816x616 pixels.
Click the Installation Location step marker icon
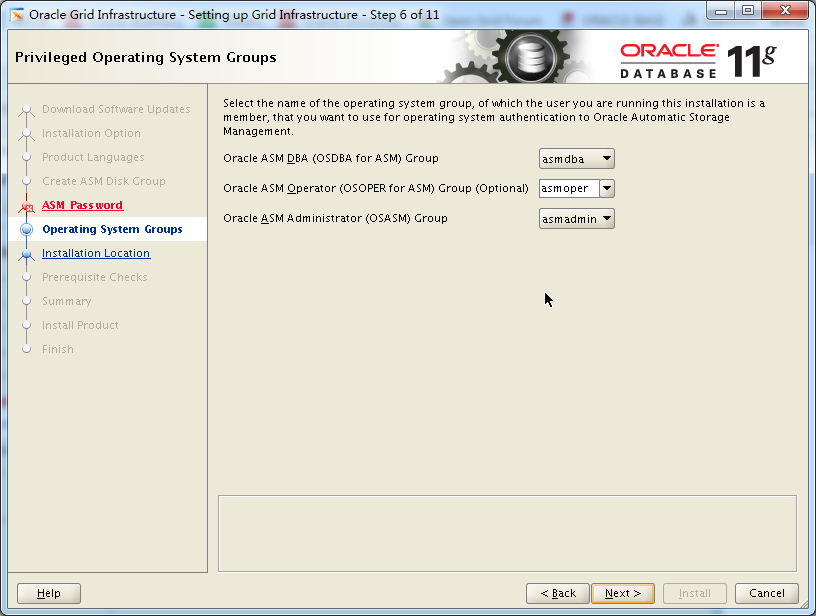[27, 254]
